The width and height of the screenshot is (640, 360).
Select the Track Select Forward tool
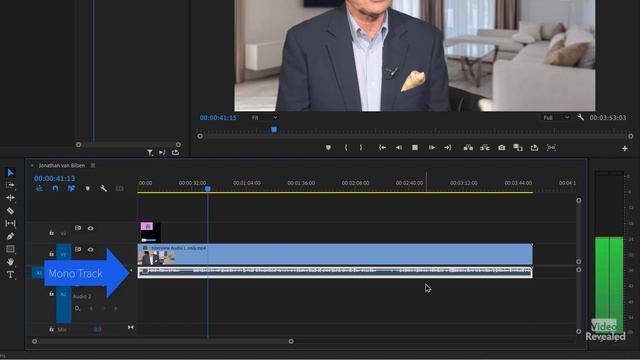coord(10,185)
